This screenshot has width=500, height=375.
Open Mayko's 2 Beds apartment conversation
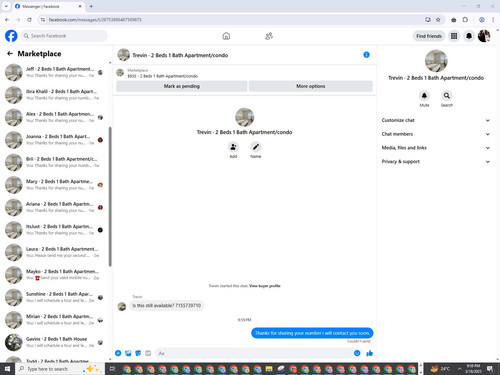click(55, 275)
